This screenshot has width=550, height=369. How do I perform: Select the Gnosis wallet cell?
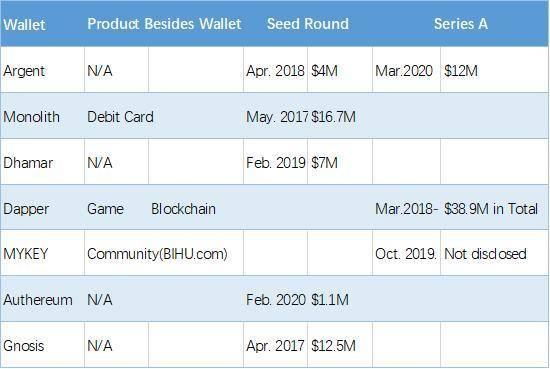pos(42,345)
